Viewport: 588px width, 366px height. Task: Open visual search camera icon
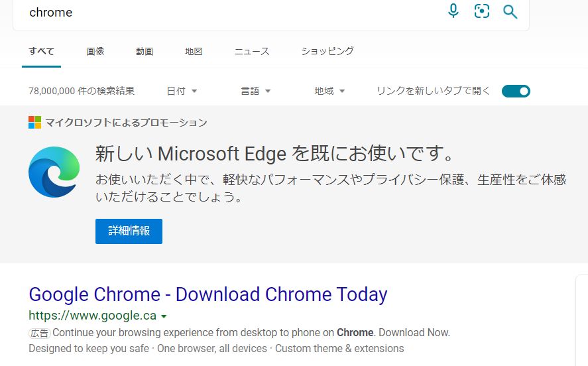tap(482, 11)
